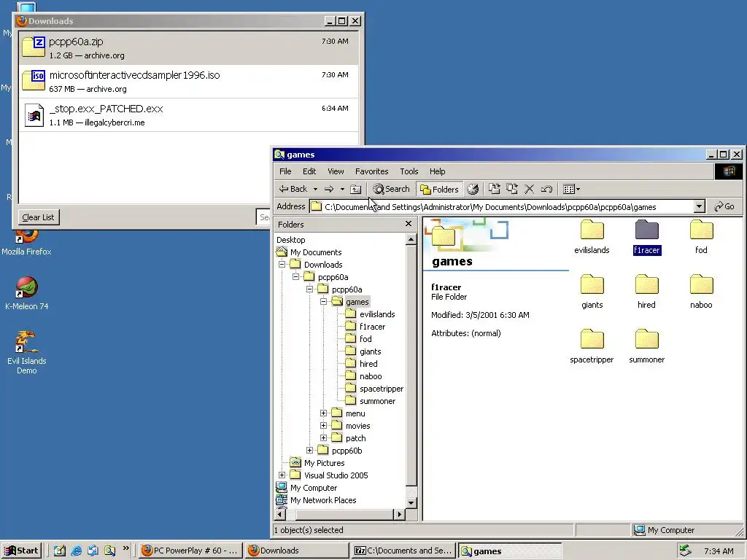Open the View menu
Viewport: 747px width, 560px height.
coord(336,171)
